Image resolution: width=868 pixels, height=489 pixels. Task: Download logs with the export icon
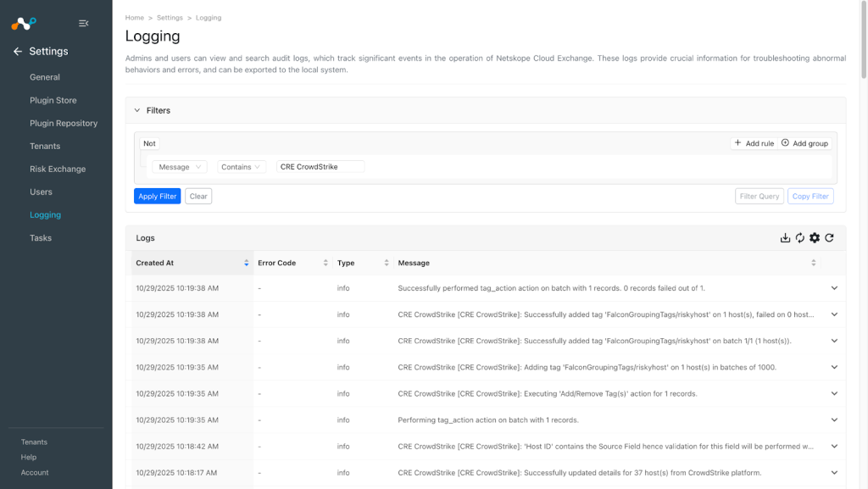(x=785, y=238)
